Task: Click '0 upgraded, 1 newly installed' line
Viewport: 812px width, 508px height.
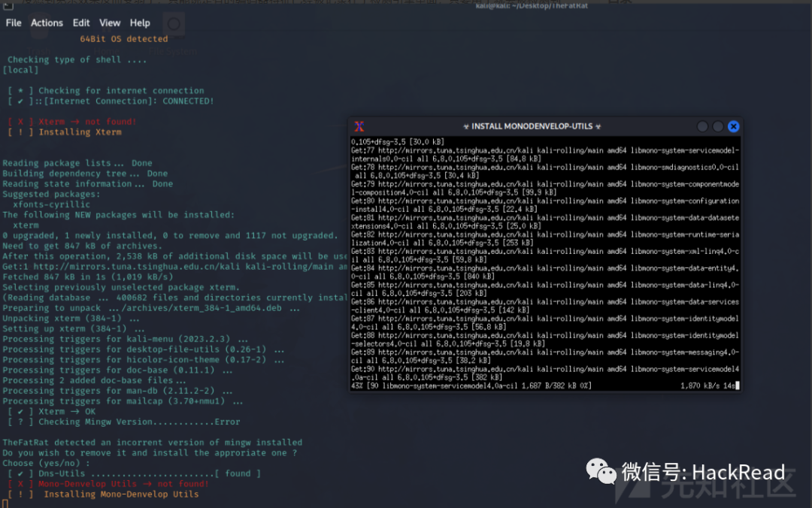Action: click(171, 236)
